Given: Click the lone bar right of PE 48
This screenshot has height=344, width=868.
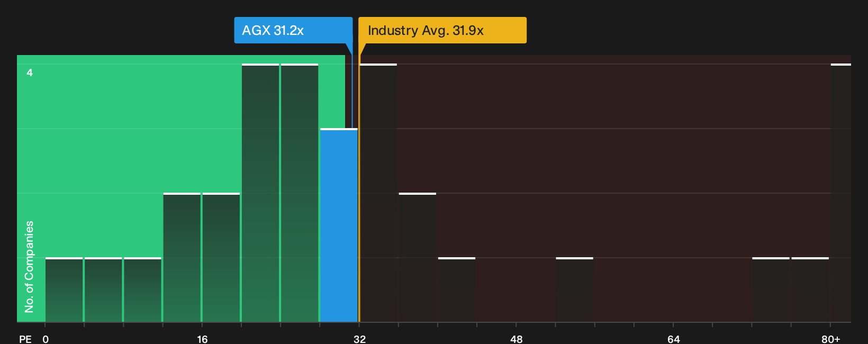Looking at the screenshot, I should 574,289.
